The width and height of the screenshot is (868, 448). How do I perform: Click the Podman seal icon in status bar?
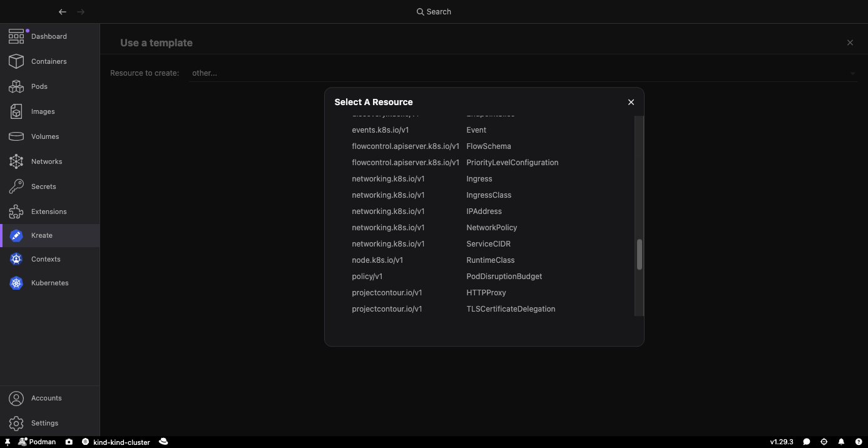coord(23,442)
